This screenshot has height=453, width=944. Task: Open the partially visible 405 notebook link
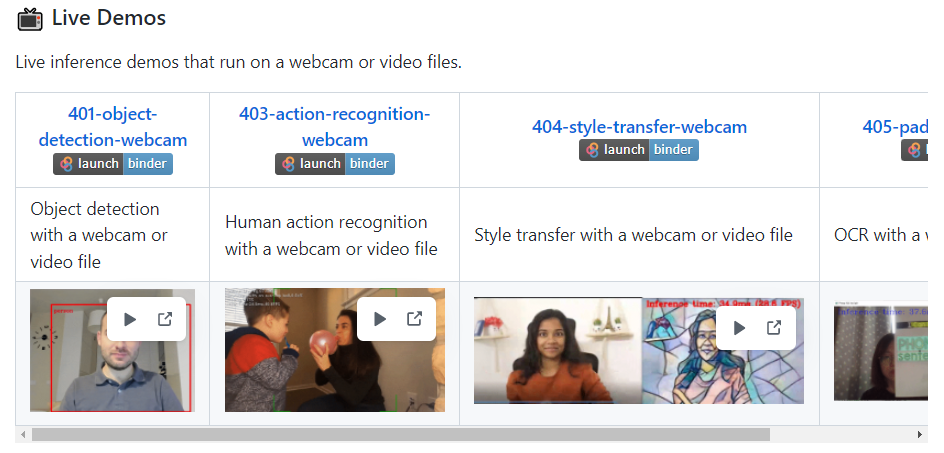pyautogui.click(x=895, y=127)
